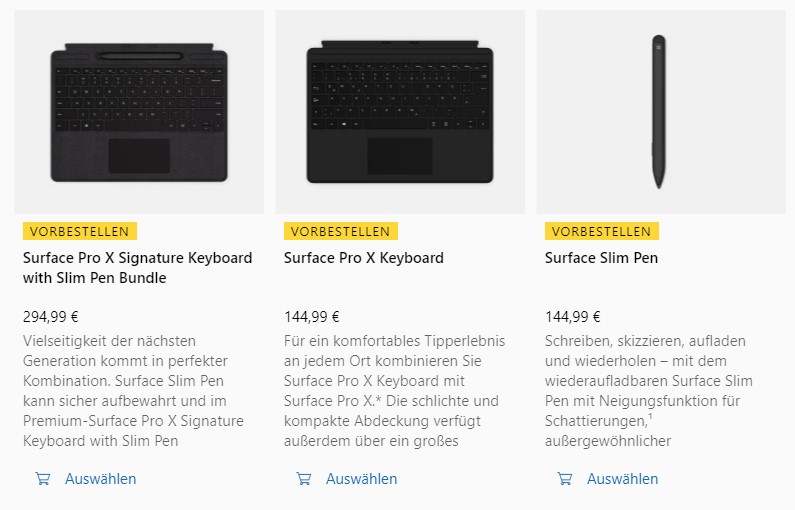795x510 pixels.
Task: Open Surface Slim Pen product image
Action: 661,112
